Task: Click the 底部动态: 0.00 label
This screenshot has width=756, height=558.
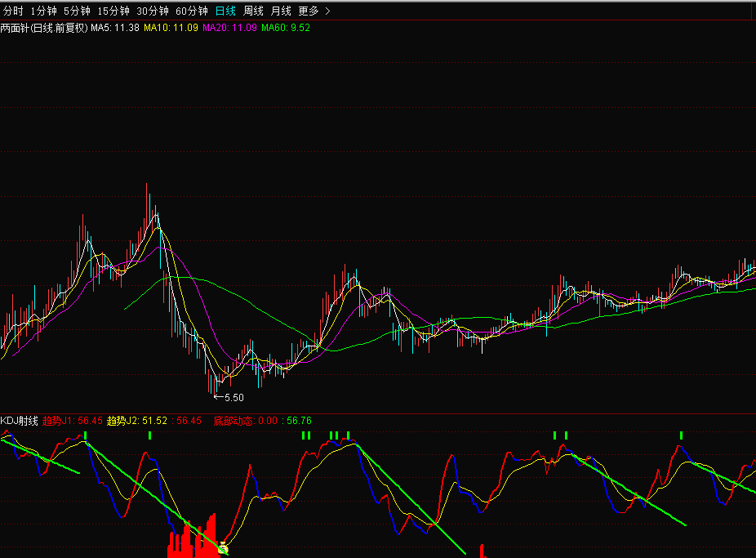Action: click(246, 421)
